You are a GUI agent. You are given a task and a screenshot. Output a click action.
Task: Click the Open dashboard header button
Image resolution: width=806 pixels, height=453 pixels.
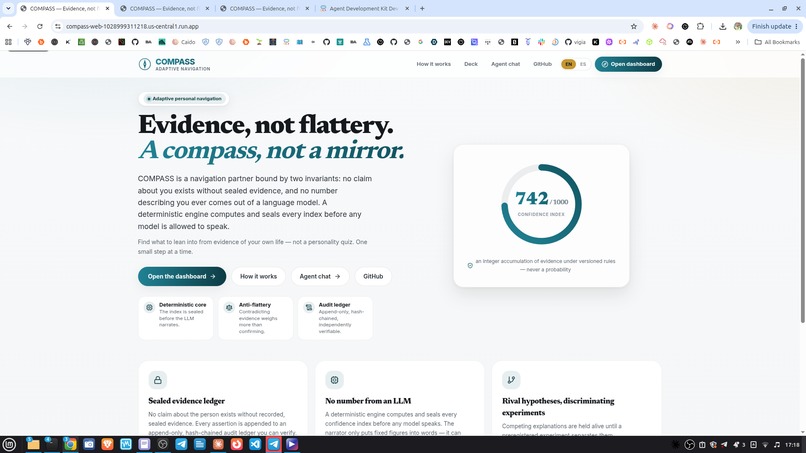click(628, 64)
